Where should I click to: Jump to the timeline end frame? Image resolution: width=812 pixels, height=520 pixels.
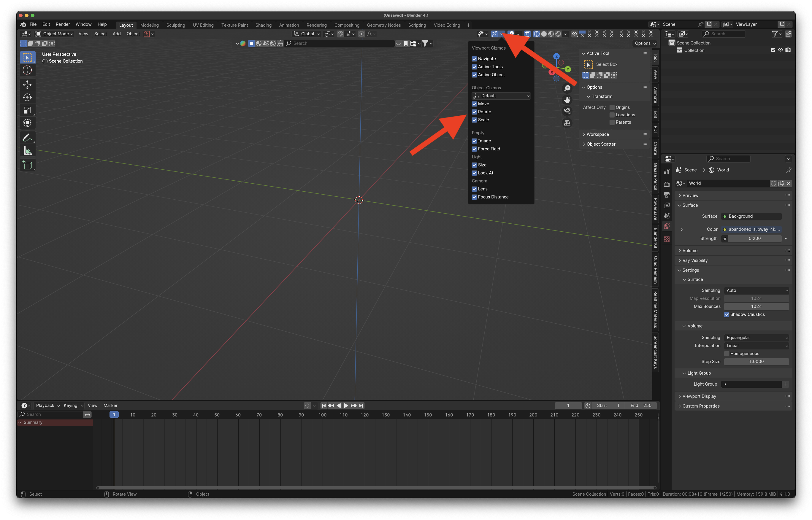(361, 405)
